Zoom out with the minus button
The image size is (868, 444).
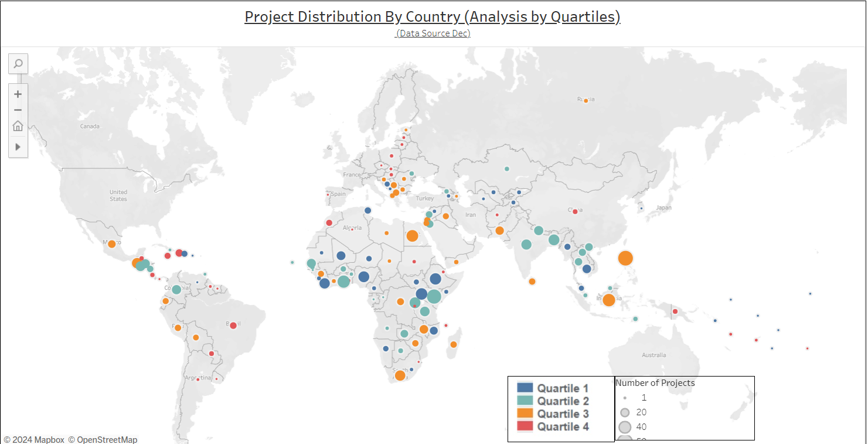18,110
